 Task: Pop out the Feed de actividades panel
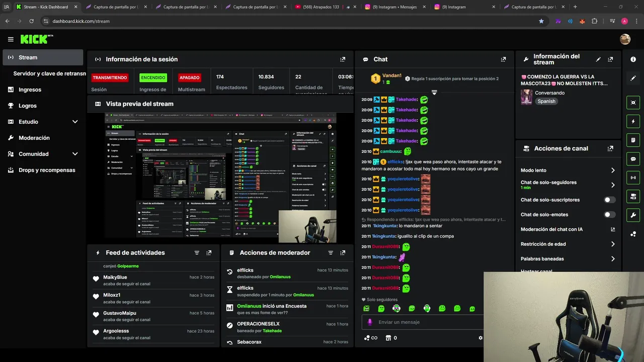(x=209, y=253)
